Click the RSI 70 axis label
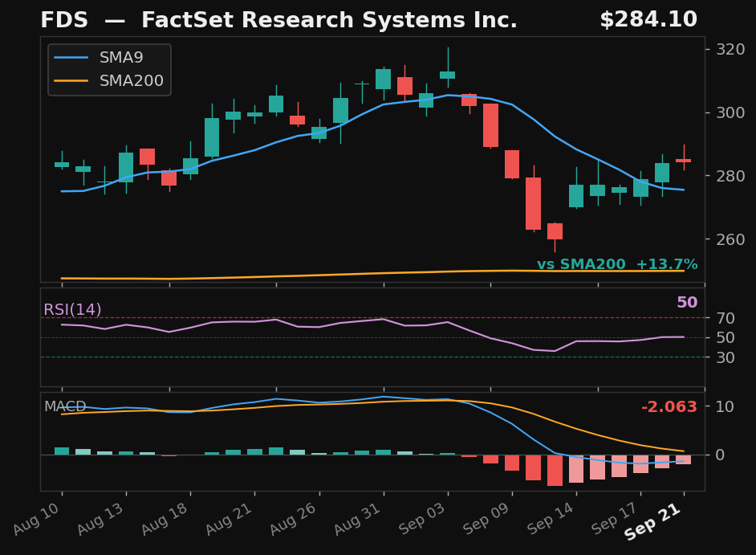The width and height of the screenshot is (756, 555). 726,318
